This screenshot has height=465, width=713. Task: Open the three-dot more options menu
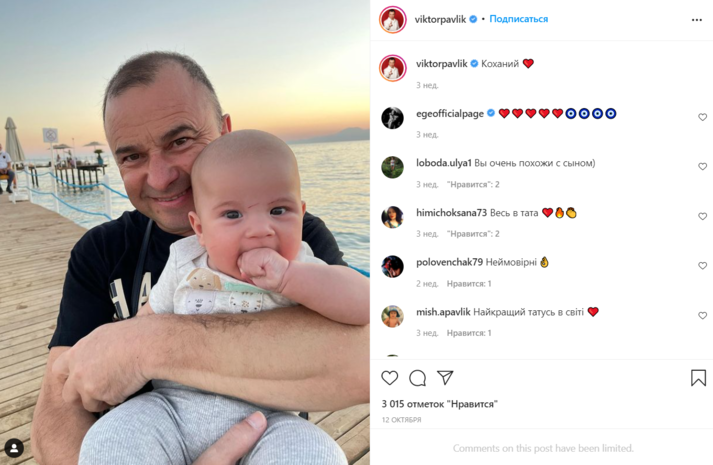pos(697,20)
